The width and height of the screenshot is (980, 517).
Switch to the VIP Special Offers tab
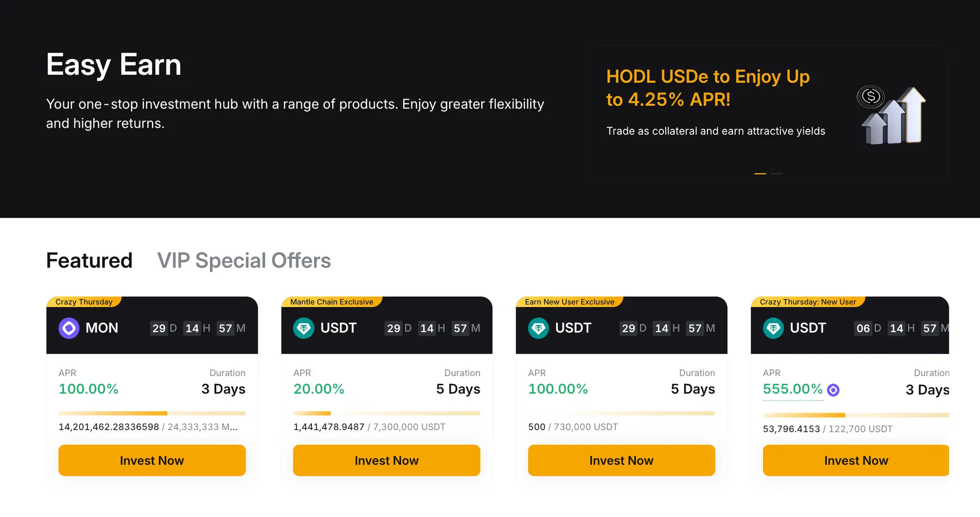[243, 261]
